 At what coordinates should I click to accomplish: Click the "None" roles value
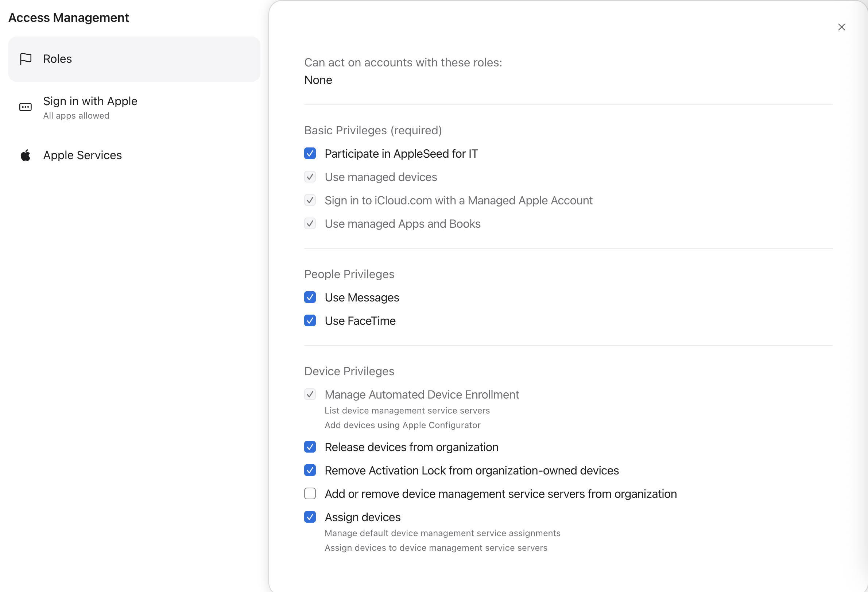318,80
